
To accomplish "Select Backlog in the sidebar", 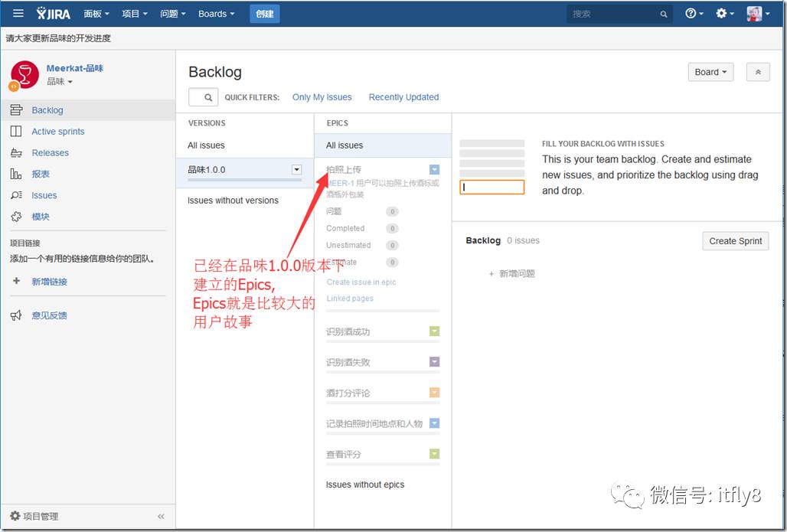I will [47, 110].
